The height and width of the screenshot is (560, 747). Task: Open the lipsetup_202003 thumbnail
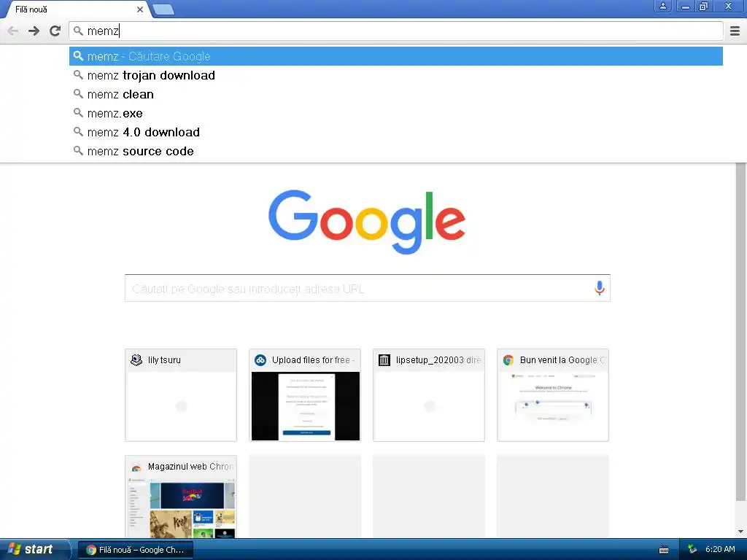point(429,395)
